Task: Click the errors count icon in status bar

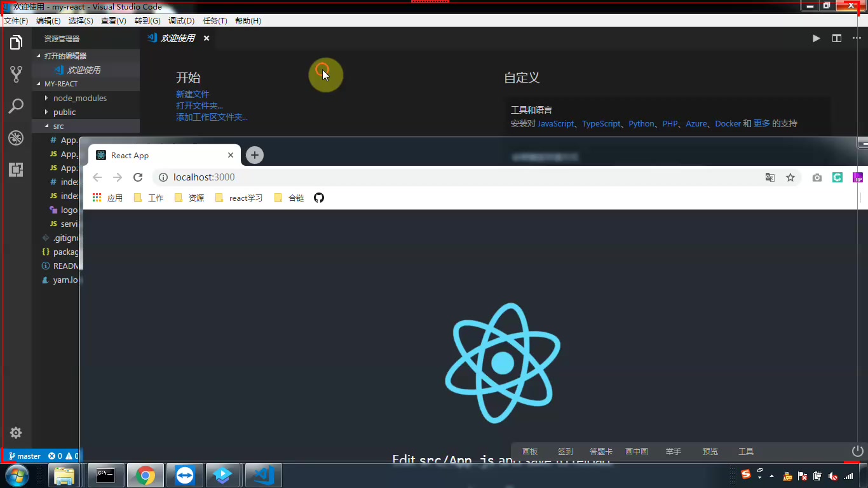Action: coord(55,456)
